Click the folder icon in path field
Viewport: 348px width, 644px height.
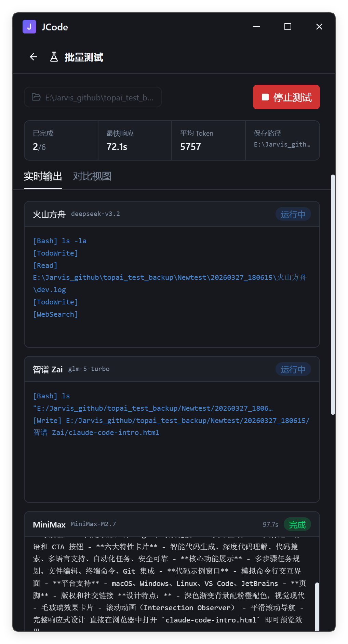point(36,97)
